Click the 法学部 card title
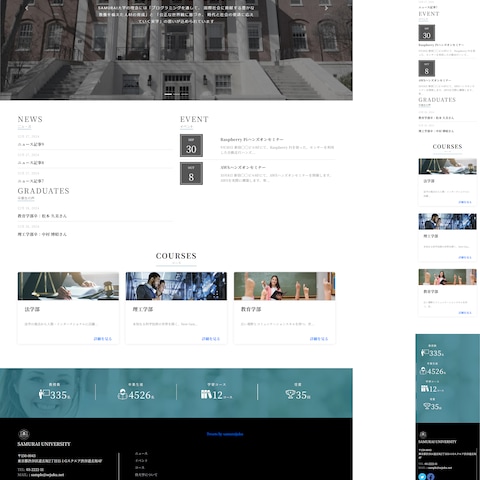This screenshot has width=480, height=480. pos(32,309)
